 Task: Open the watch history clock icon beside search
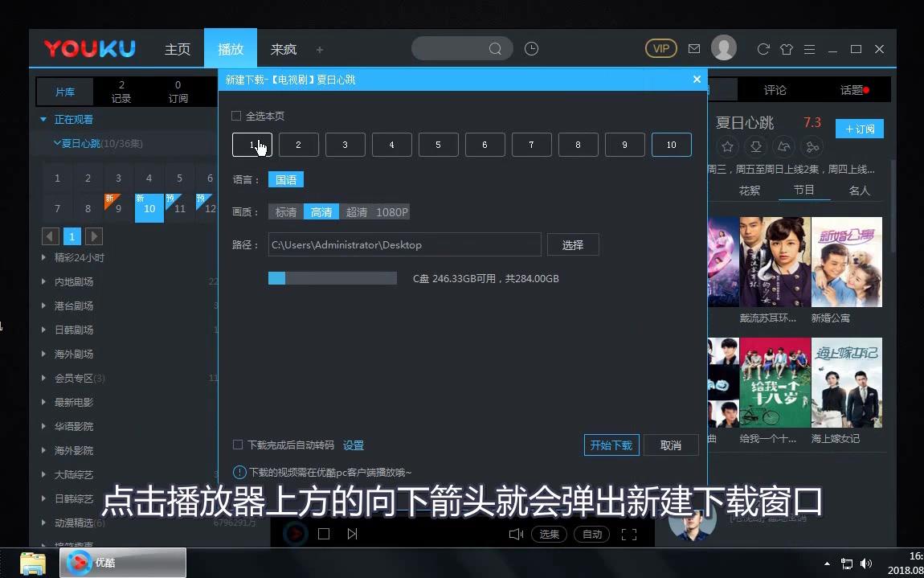(x=531, y=48)
